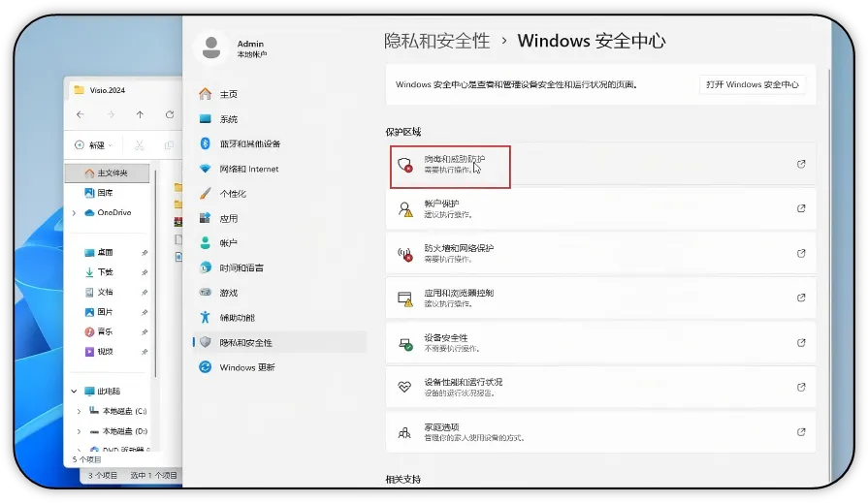This screenshot has height=503, width=868.
Task: Open the 家庭选项 entry
Action: point(600,432)
